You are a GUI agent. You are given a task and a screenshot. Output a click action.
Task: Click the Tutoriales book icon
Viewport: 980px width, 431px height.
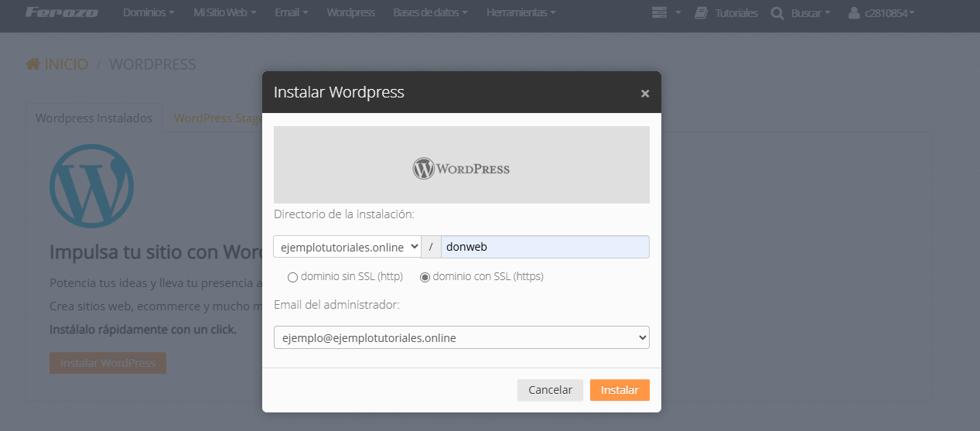[702, 12]
